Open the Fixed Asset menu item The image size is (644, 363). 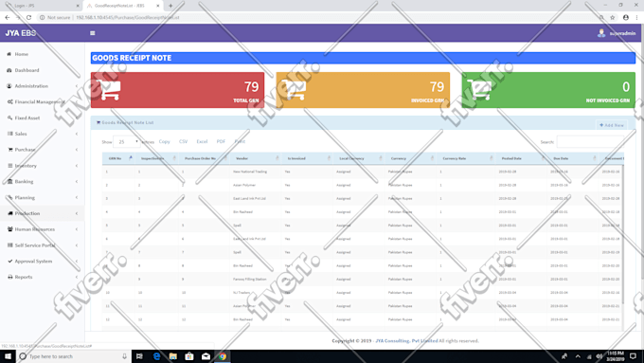(27, 118)
